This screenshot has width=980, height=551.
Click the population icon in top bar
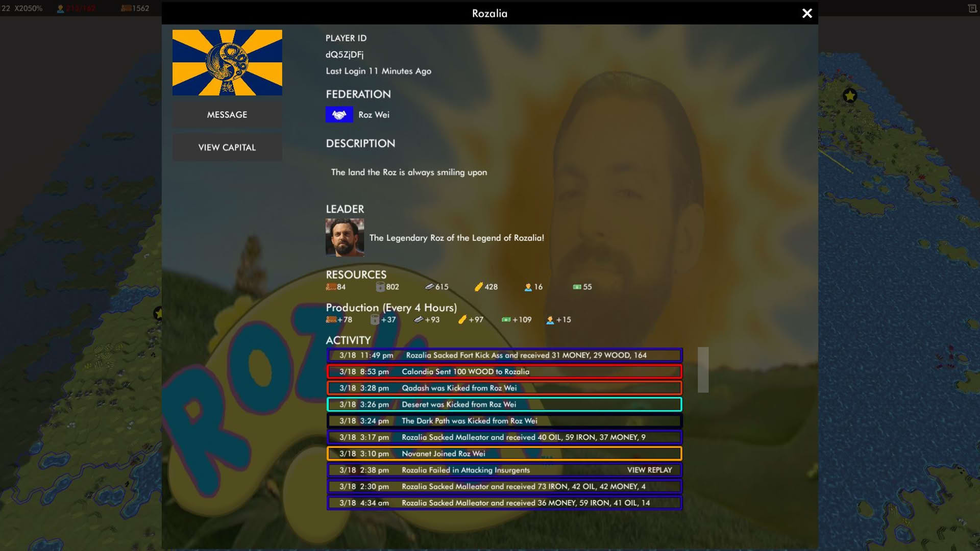tap(60, 9)
